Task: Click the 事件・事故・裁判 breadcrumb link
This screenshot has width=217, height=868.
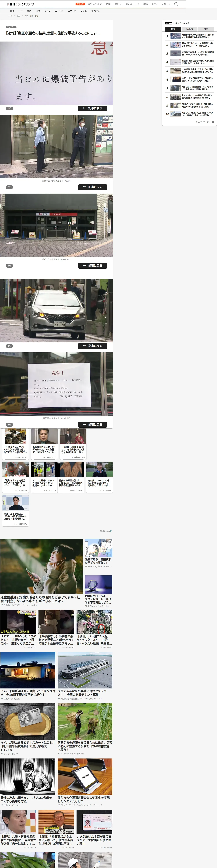Action: [x=31, y=16]
